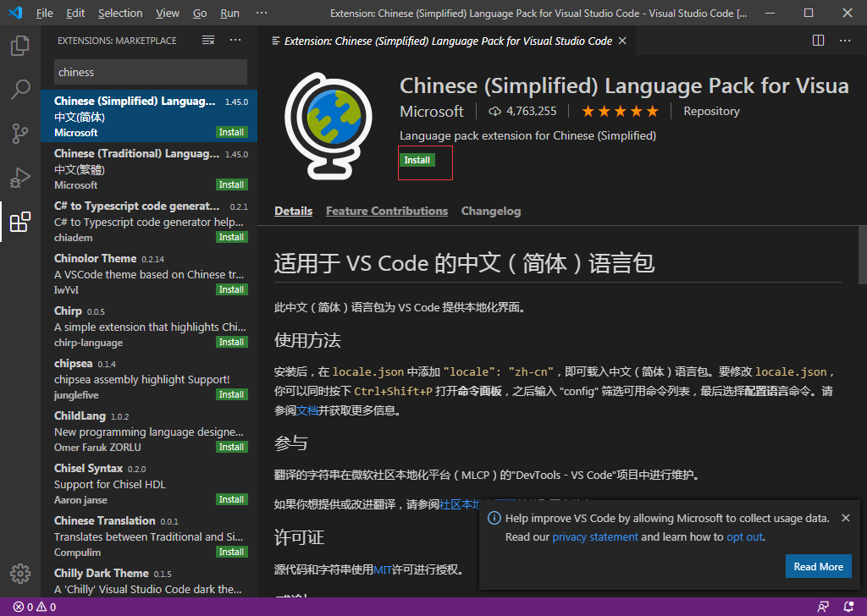Open the Go menu
This screenshot has height=616, width=867.
pos(200,14)
